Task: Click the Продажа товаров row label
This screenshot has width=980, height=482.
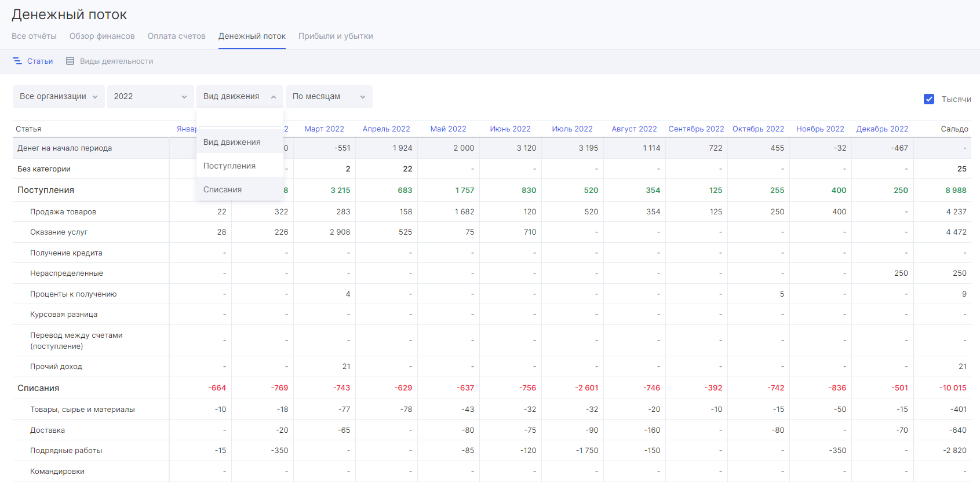Action: [x=63, y=211]
